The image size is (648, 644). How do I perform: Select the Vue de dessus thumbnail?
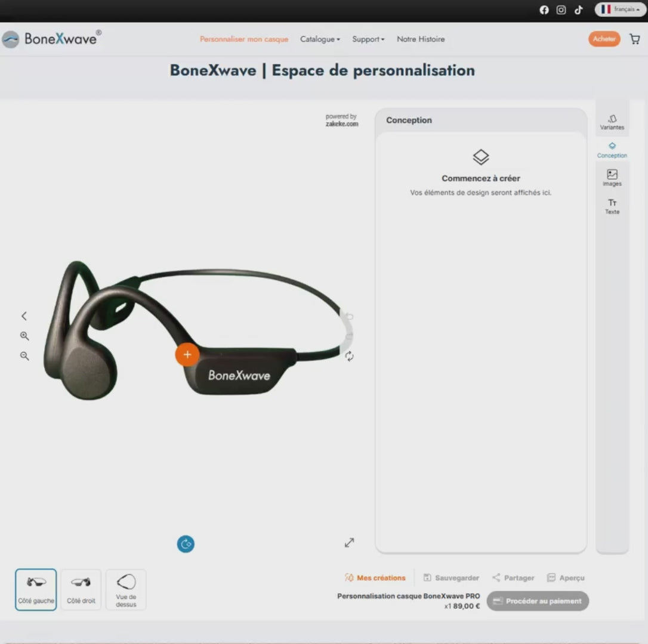(x=126, y=589)
